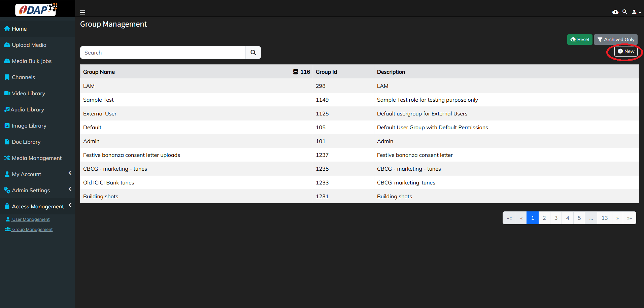This screenshot has width=644, height=308.
Task: Click the hamburger menu icon
Action: 82,12
